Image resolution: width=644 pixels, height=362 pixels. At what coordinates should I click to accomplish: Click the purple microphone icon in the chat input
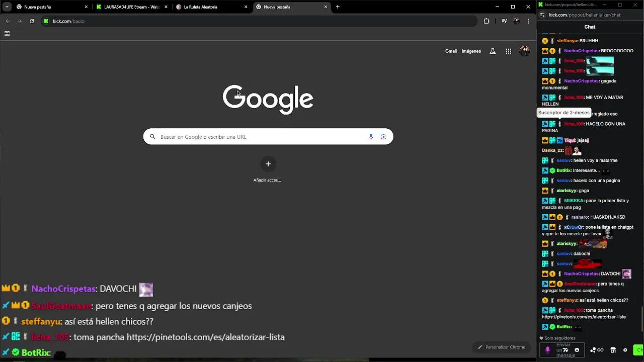pos(548,350)
